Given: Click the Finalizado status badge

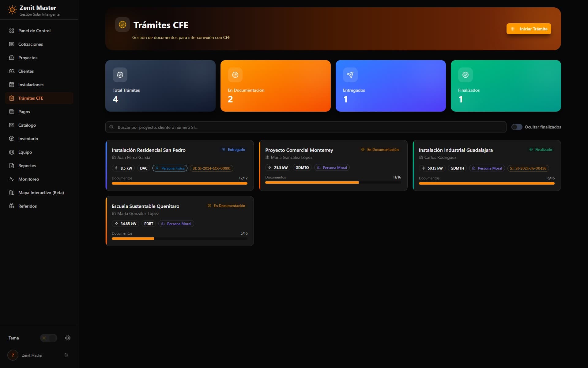Looking at the screenshot, I should tap(541, 150).
